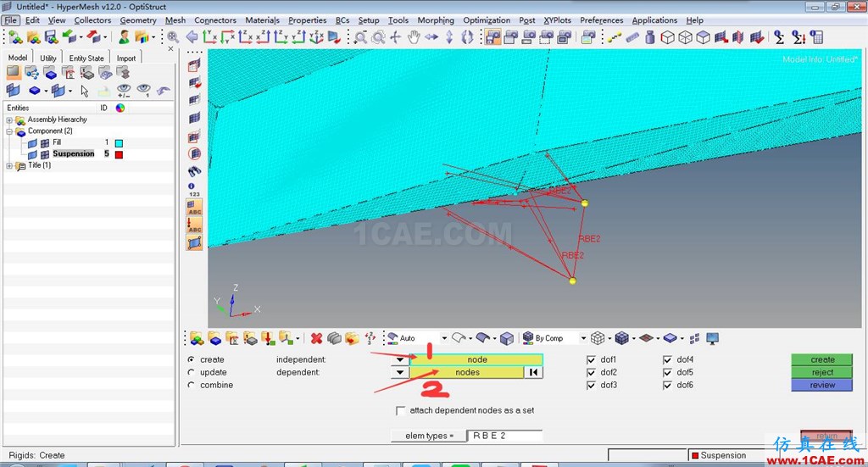Click the Fit view magnifier icon
This screenshot has width=868, height=467.
point(173,37)
